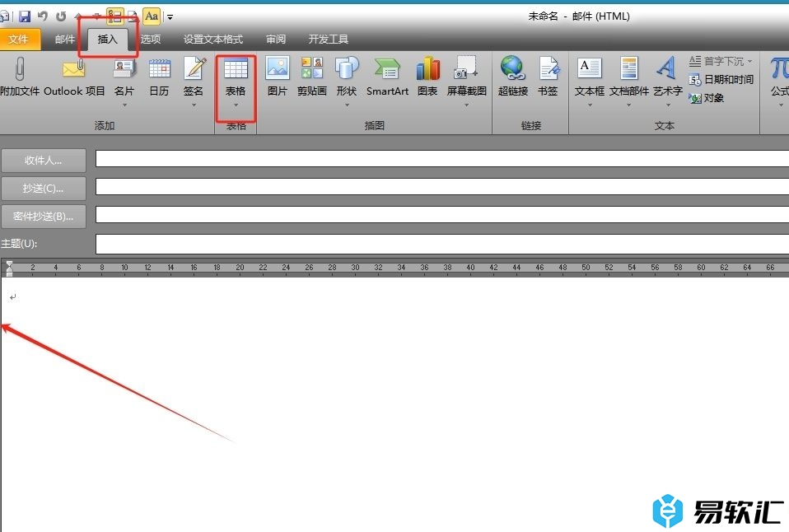Viewport: 789px width, 532px height.
Task: Click the 日历 calendar icon
Action: (160, 68)
